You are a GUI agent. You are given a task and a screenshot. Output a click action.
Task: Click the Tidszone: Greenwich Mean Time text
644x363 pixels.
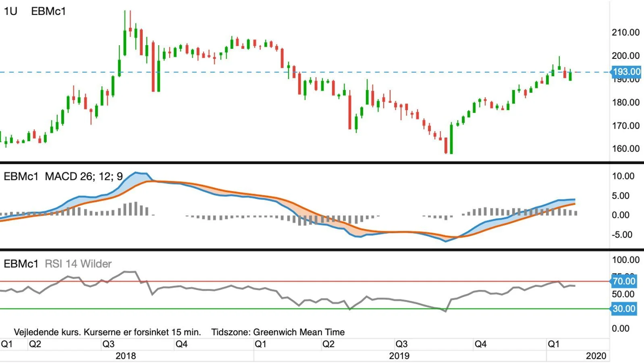tap(278, 332)
